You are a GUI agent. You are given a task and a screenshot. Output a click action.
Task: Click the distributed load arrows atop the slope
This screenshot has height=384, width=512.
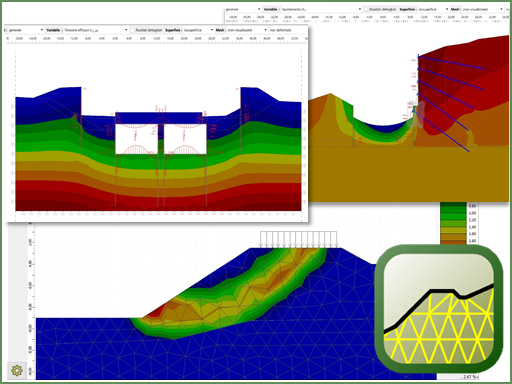coord(299,239)
